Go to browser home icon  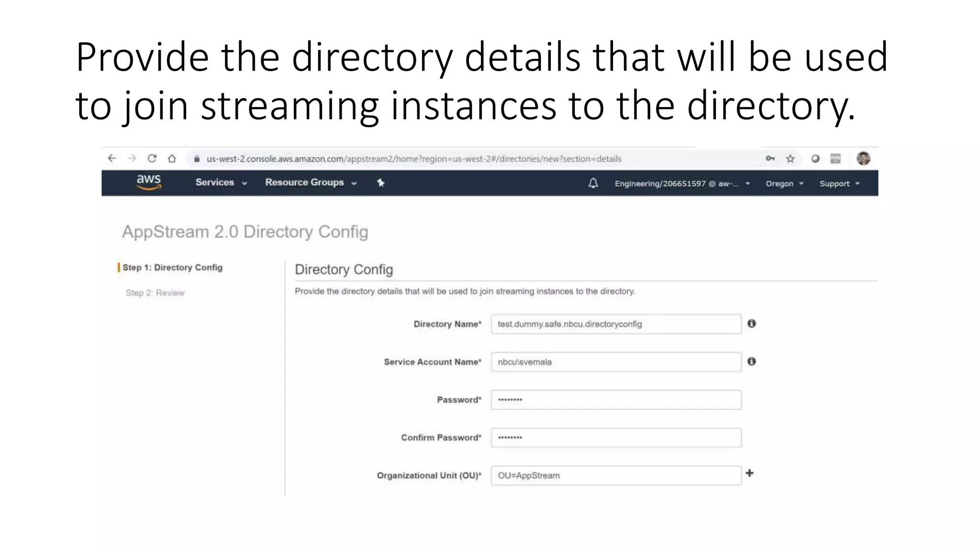click(x=172, y=158)
